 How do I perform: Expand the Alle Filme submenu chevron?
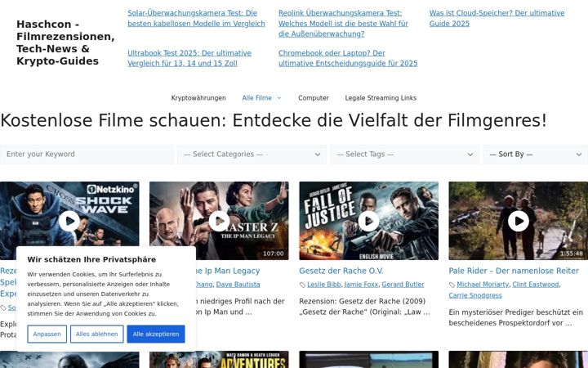tap(278, 98)
